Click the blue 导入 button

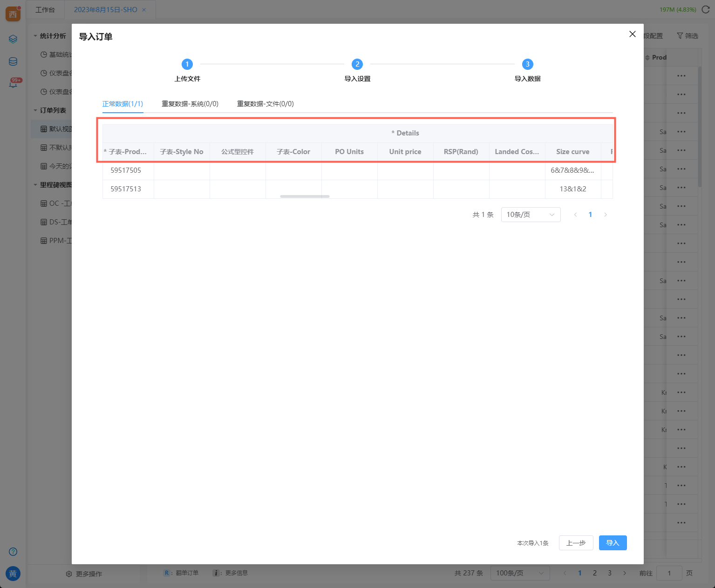click(613, 543)
